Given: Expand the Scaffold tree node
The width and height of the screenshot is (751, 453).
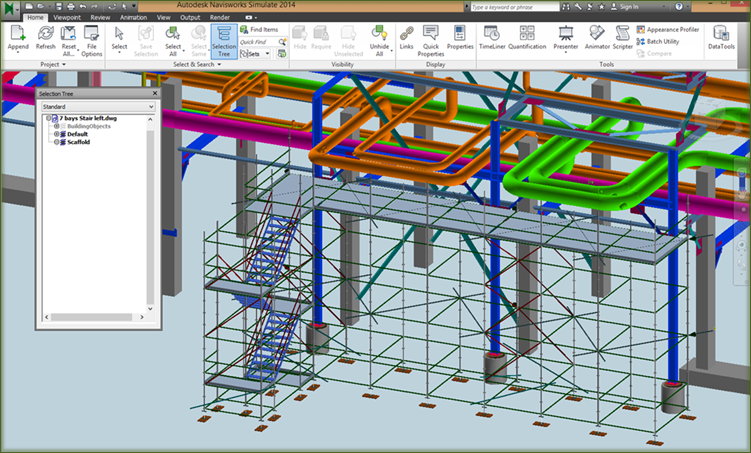Looking at the screenshot, I should click(x=56, y=142).
